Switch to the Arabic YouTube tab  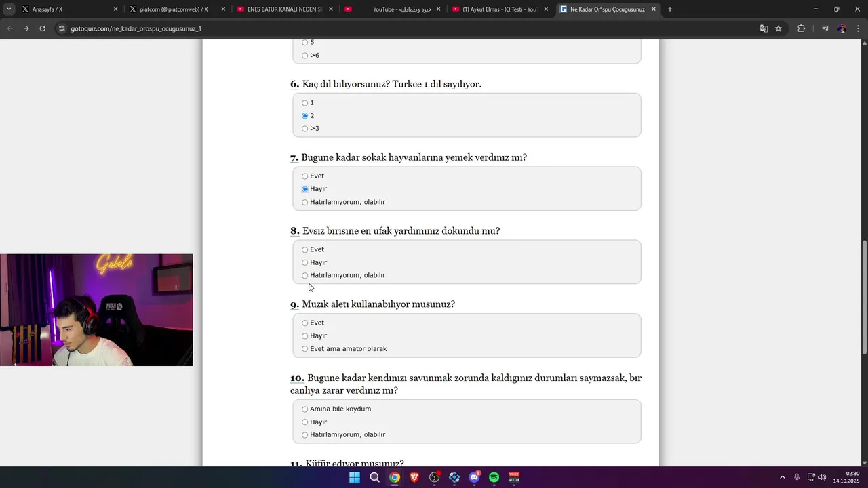[393, 9]
